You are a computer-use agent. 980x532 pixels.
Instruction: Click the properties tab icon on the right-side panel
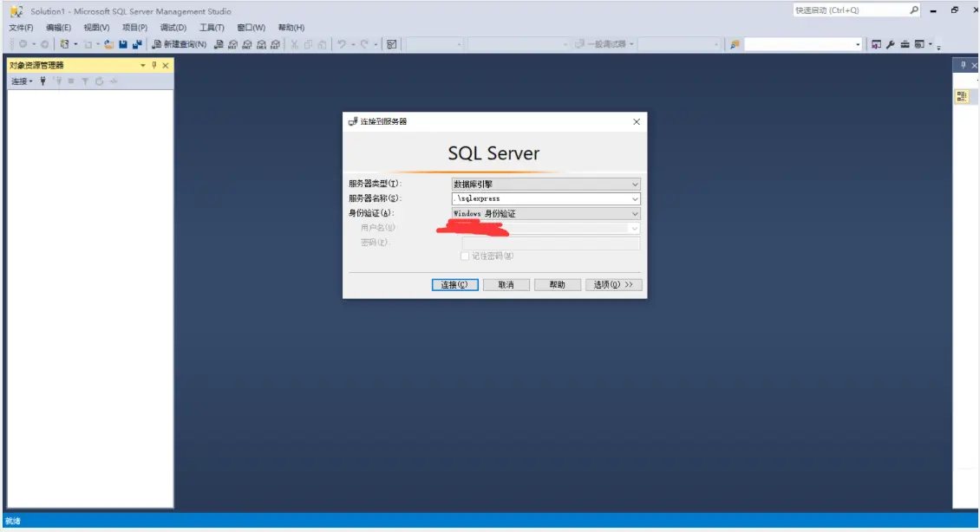pyautogui.click(x=962, y=96)
